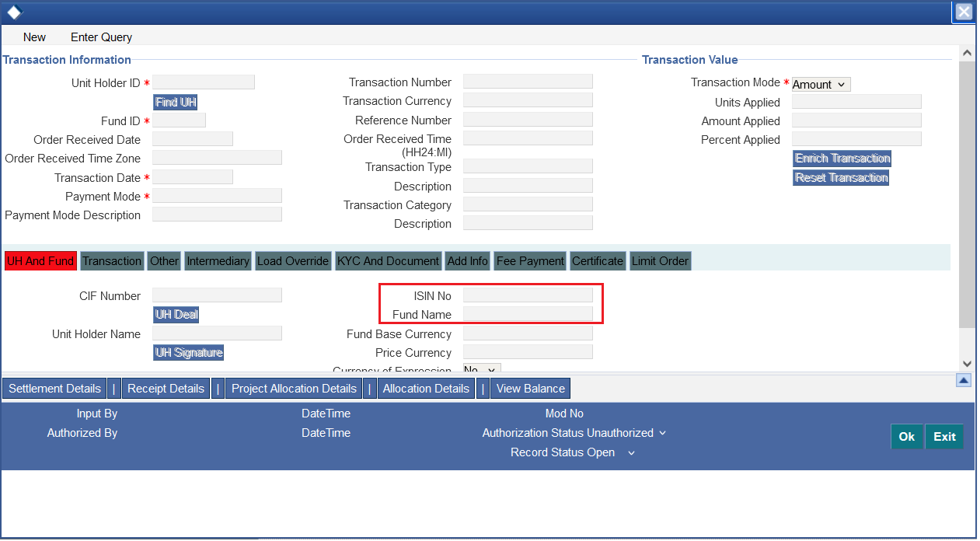Screen dimensions: 980x541
Task: Switch to the Other tab
Action: point(165,261)
